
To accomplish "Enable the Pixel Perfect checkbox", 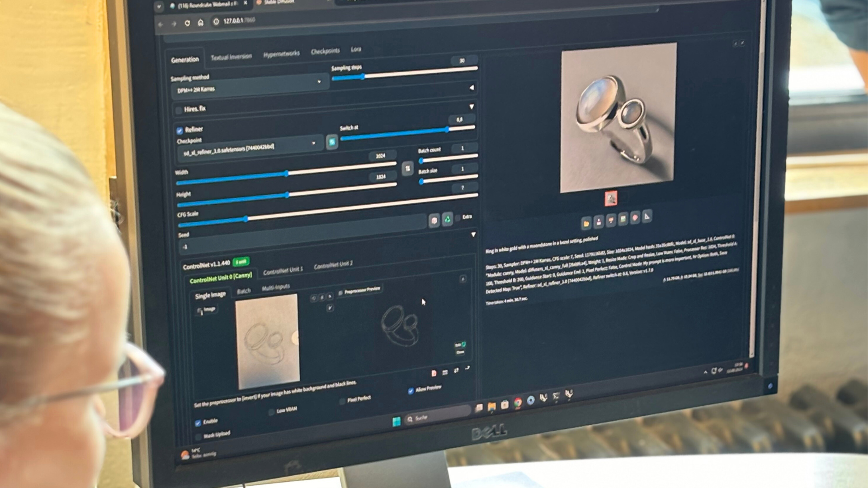I will tap(342, 401).
